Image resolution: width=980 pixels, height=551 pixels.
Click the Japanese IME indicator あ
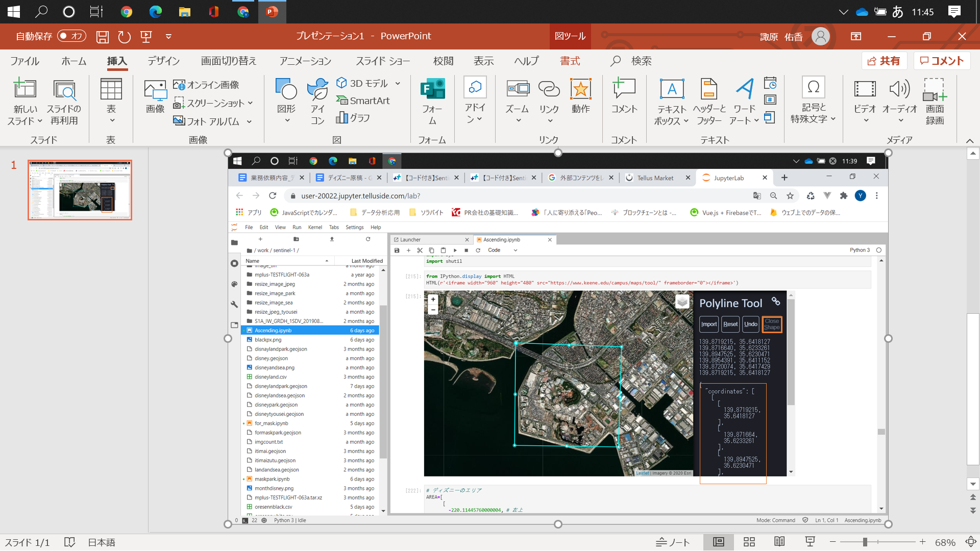(x=898, y=12)
